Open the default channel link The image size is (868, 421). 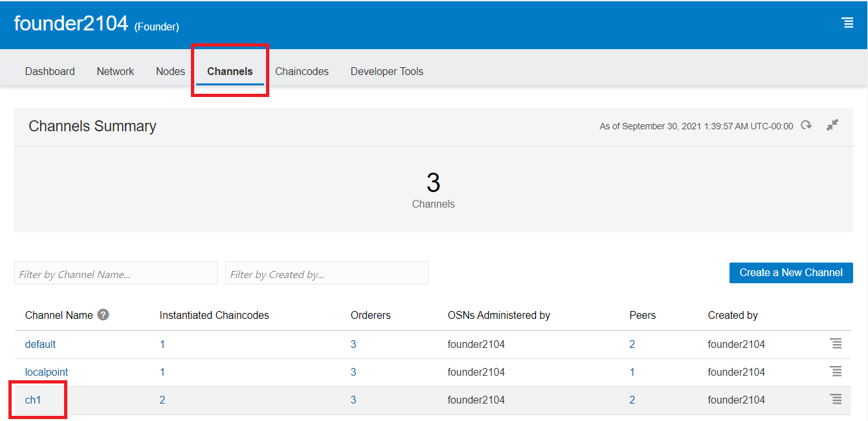coord(40,344)
